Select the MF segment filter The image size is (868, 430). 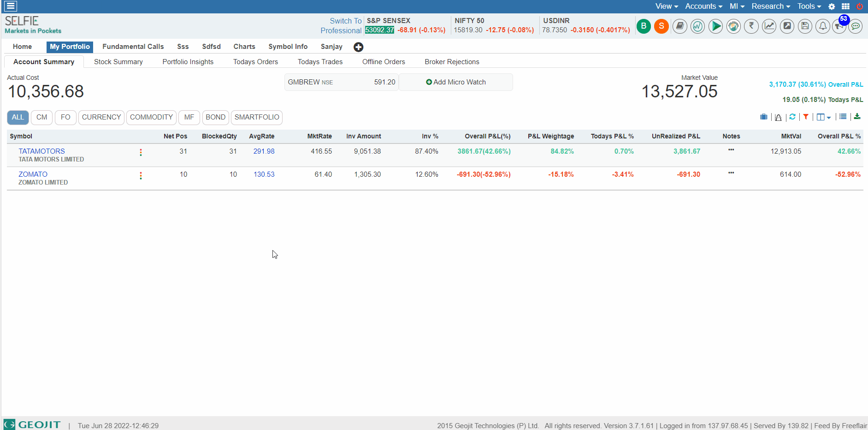(189, 117)
